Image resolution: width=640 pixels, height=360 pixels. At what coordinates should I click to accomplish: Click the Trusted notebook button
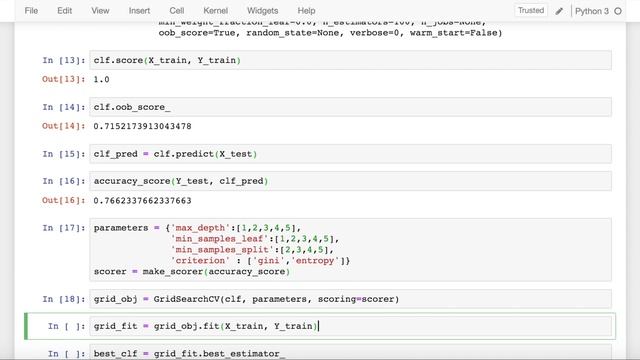(531, 11)
